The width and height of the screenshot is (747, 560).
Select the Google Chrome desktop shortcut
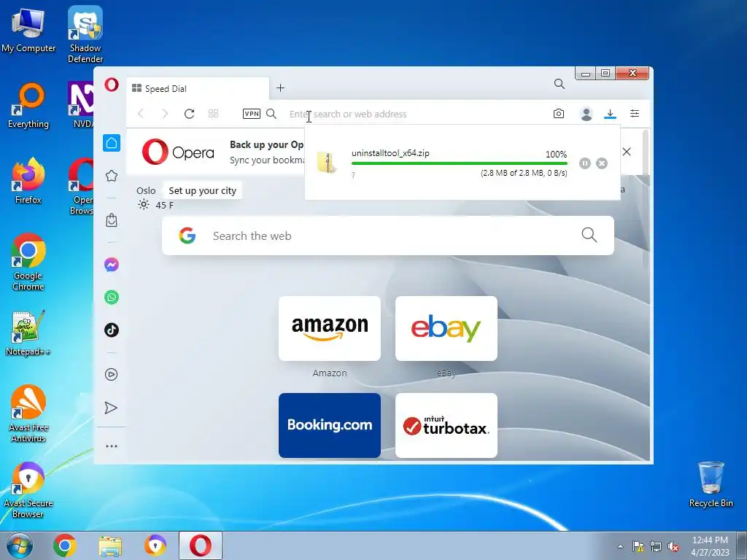coord(28,262)
